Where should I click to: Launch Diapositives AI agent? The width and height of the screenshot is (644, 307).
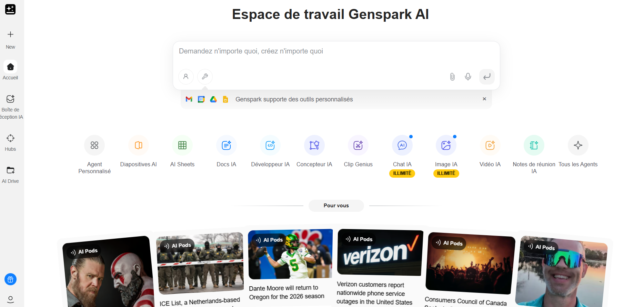139,152
